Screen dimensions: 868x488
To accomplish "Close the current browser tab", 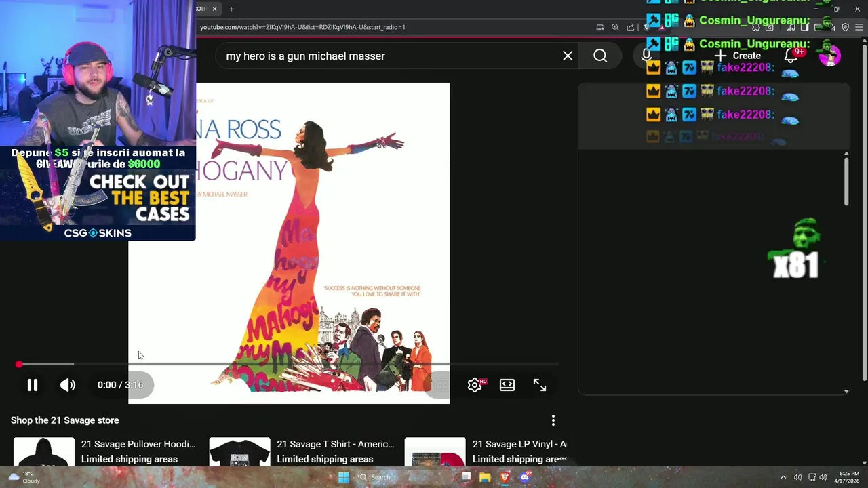I will point(214,9).
